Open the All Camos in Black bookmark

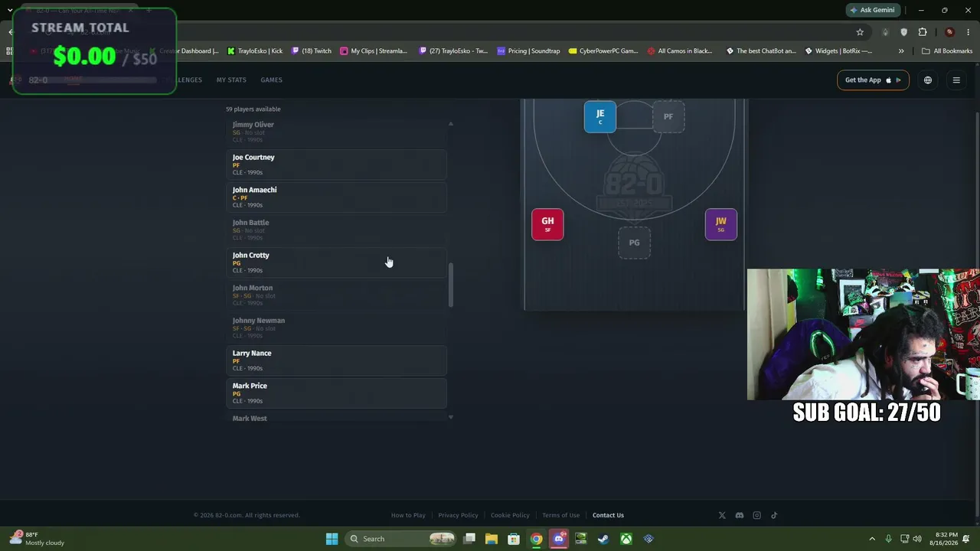pyautogui.click(x=680, y=51)
